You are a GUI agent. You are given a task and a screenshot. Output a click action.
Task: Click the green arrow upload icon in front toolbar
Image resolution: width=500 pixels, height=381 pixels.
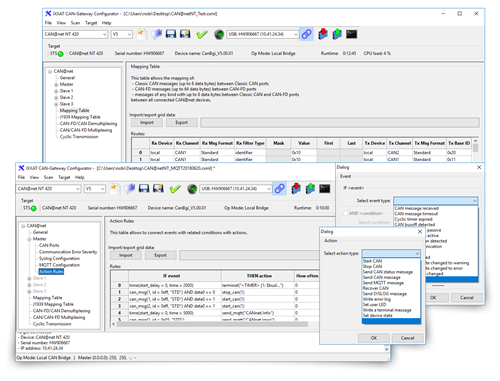310,189
